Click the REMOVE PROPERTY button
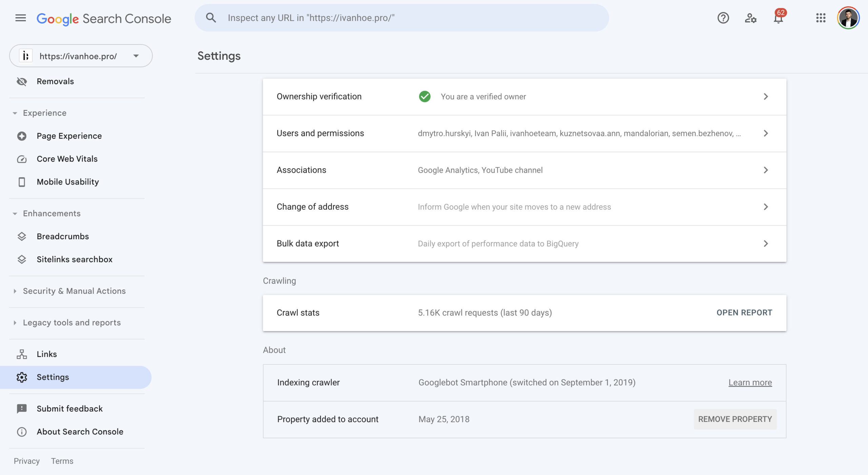868x475 pixels. [x=735, y=419]
